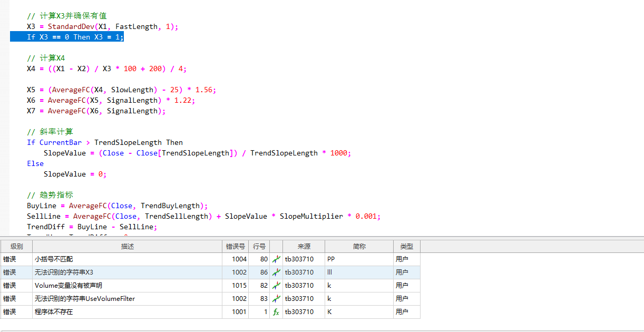Click the strategy icon in the 无法识别的字符串X3 row
The height and width of the screenshot is (332, 644).
[x=276, y=272]
